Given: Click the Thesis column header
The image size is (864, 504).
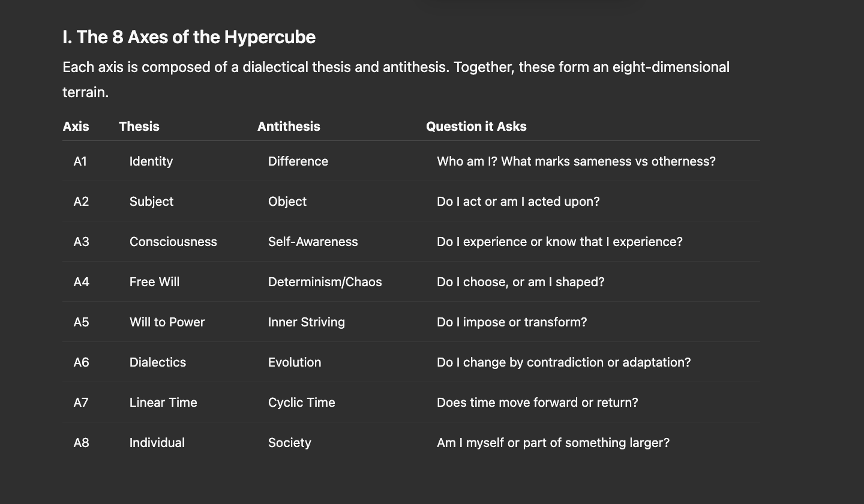Looking at the screenshot, I should (139, 127).
